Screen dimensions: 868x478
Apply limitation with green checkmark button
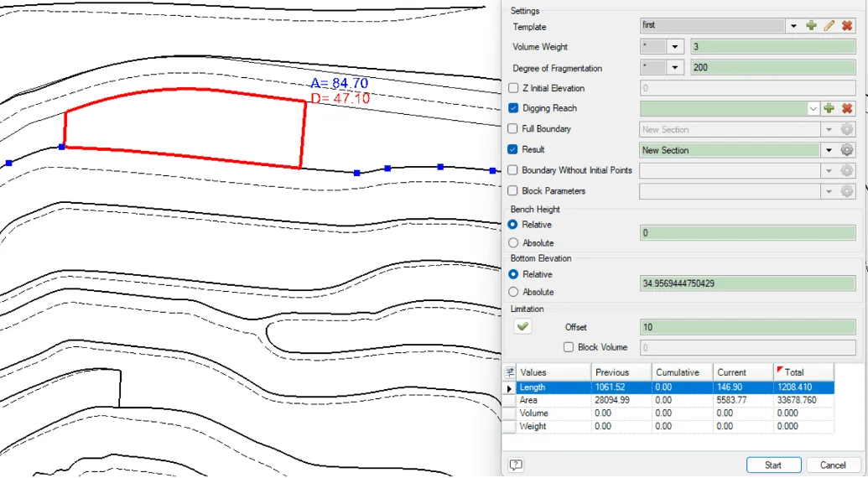[x=522, y=326]
